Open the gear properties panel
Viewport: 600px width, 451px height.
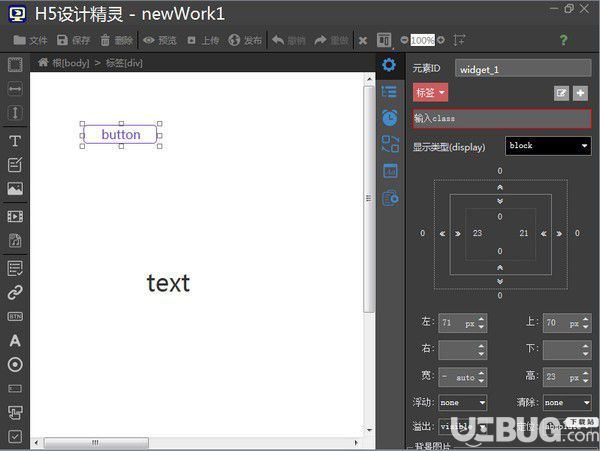click(389, 65)
